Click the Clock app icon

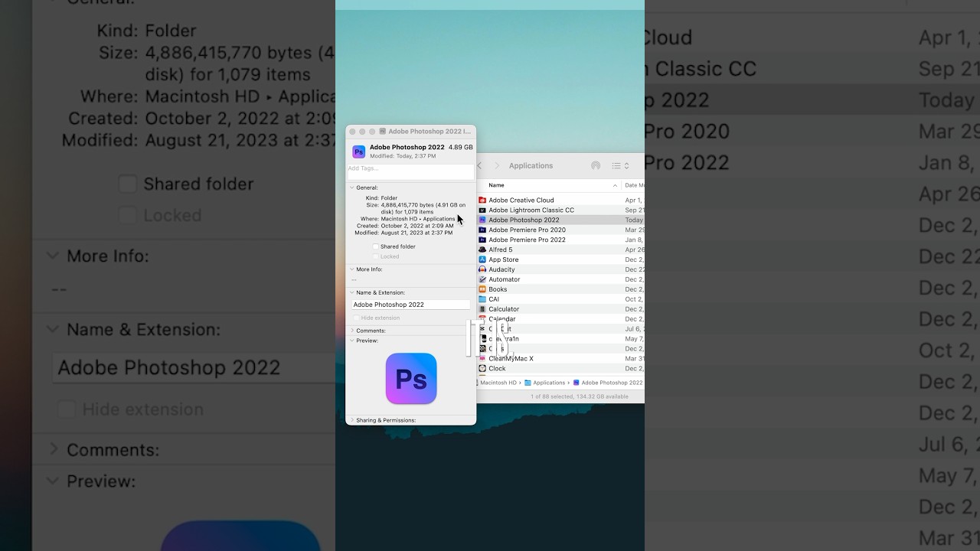point(482,369)
